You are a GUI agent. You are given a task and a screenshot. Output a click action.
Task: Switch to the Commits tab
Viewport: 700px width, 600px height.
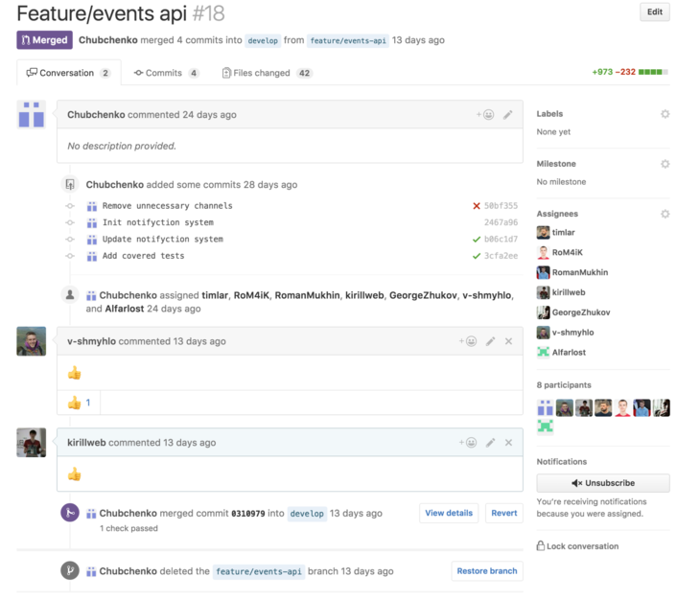pyautogui.click(x=166, y=73)
